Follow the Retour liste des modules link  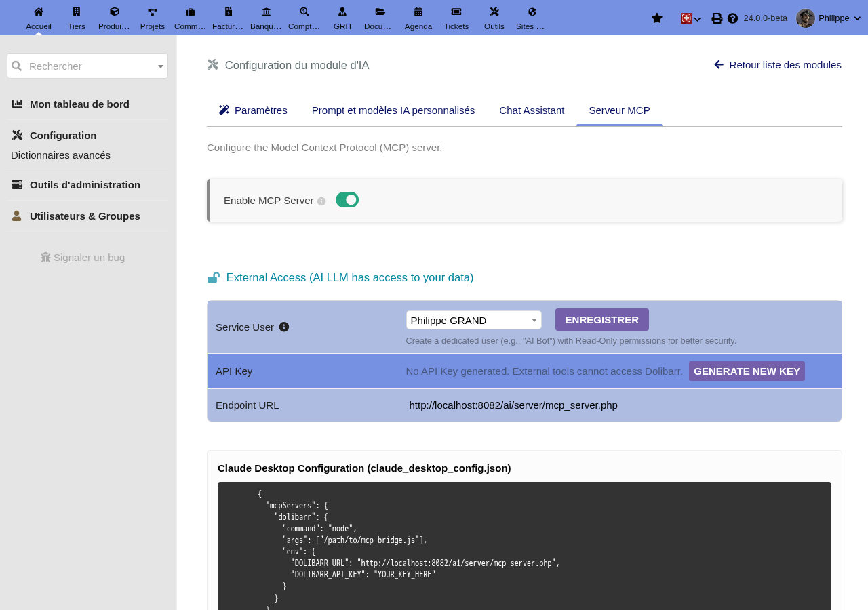[x=778, y=65]
